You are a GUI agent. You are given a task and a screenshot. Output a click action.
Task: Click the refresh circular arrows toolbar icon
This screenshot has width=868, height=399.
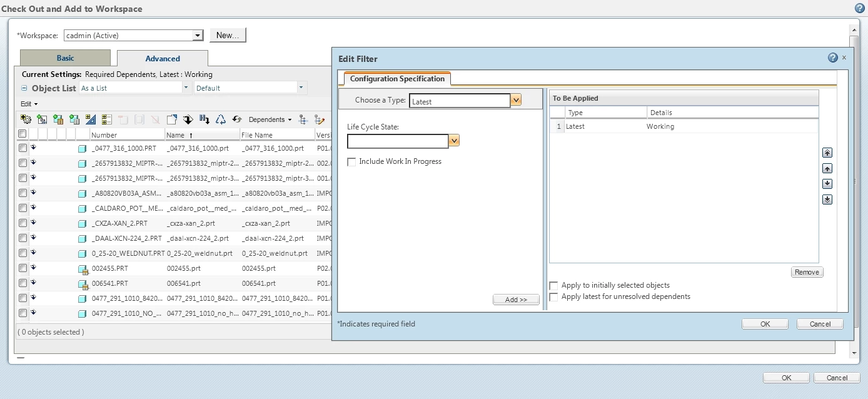coord(236,119)
